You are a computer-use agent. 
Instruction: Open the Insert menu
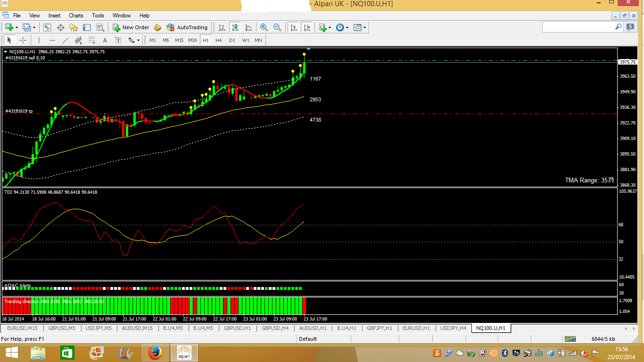(54, 16)
